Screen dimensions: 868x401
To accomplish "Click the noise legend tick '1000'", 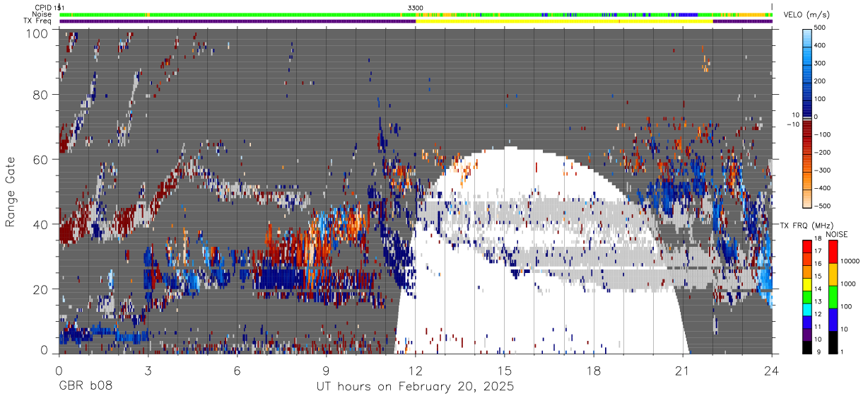I will (x=848, y=284).
